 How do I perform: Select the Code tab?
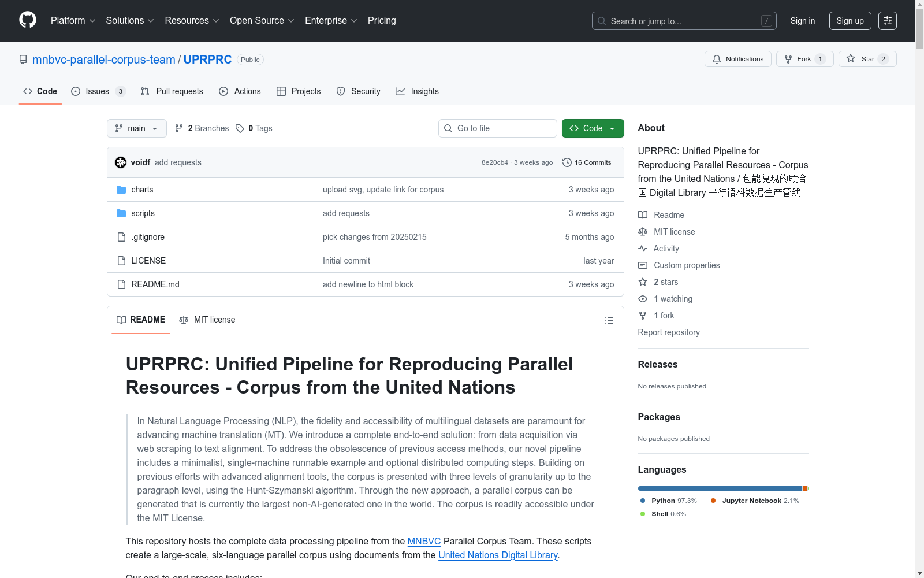pos(40,91)
